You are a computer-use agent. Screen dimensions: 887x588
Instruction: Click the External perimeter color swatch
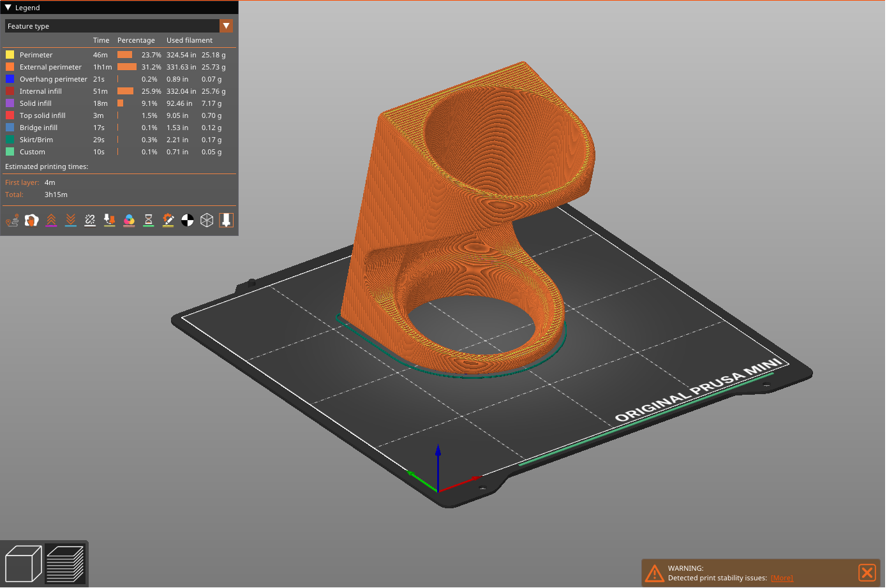click(10, 67)
